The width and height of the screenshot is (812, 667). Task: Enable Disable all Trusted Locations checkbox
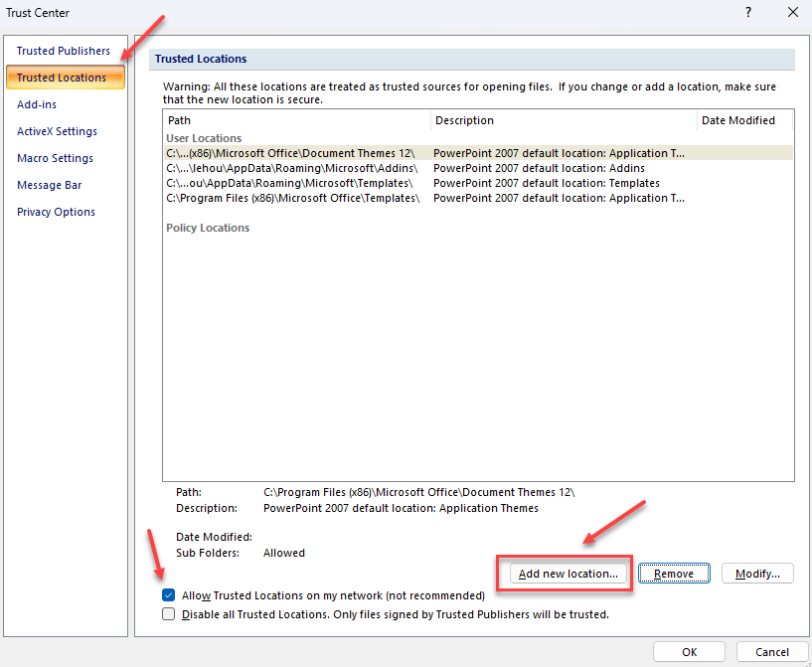169,614
